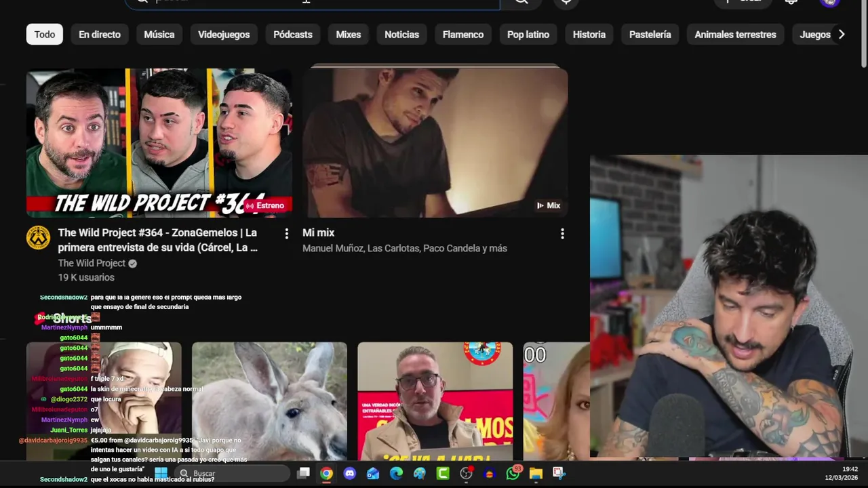This screenshot has height=488, width=868.
Task: Click the Mix badge on thumbnail
Action: click(x=549, y=205)
